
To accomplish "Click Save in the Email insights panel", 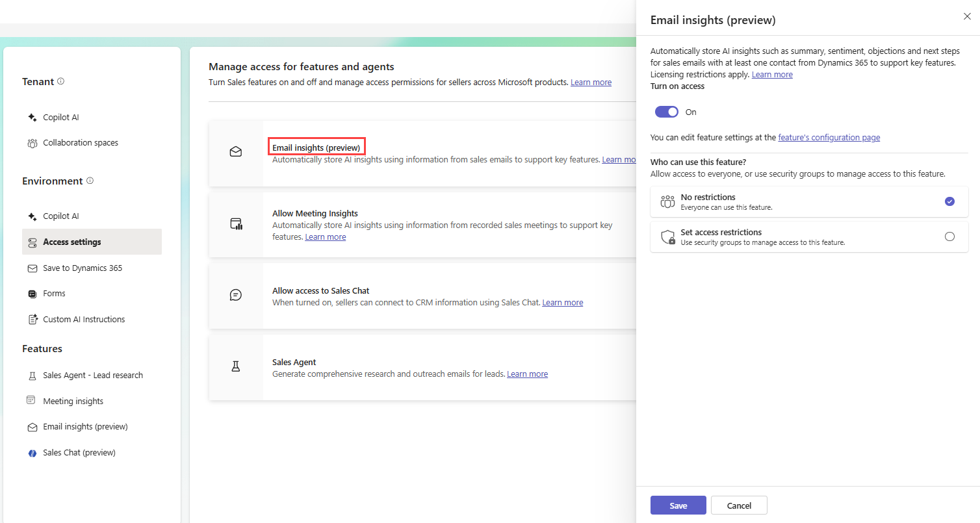I will (678, 505).
